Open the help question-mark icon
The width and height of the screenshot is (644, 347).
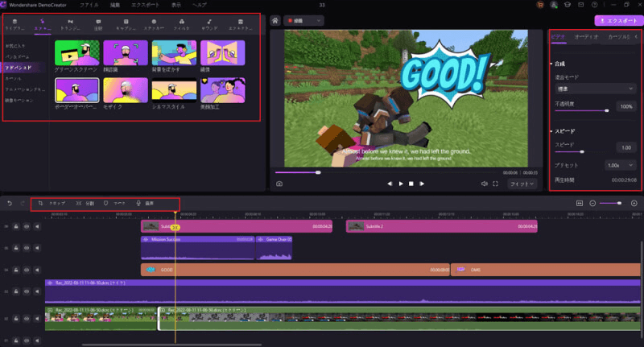click(x=594, y=5)
